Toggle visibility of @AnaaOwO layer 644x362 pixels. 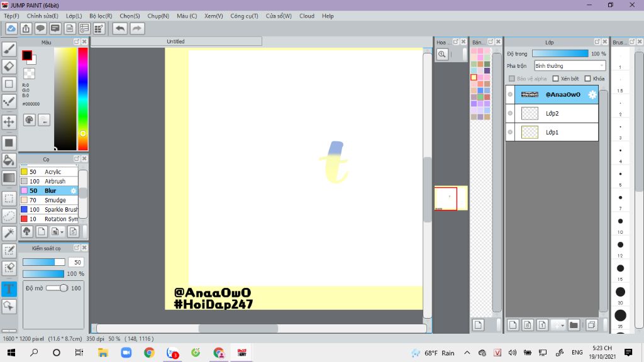coord(510,94)
